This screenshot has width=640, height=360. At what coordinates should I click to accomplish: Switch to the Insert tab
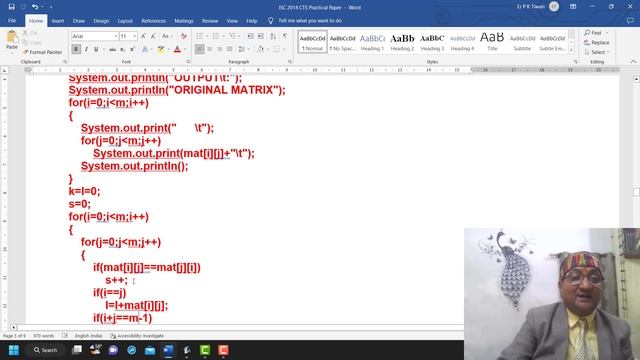point(58,21)
